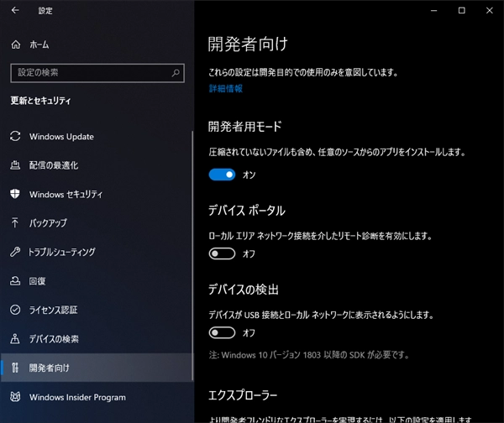Click the デバイスの検索 locator icon
This screenshot has height=423, width=504.
point(15,339)
